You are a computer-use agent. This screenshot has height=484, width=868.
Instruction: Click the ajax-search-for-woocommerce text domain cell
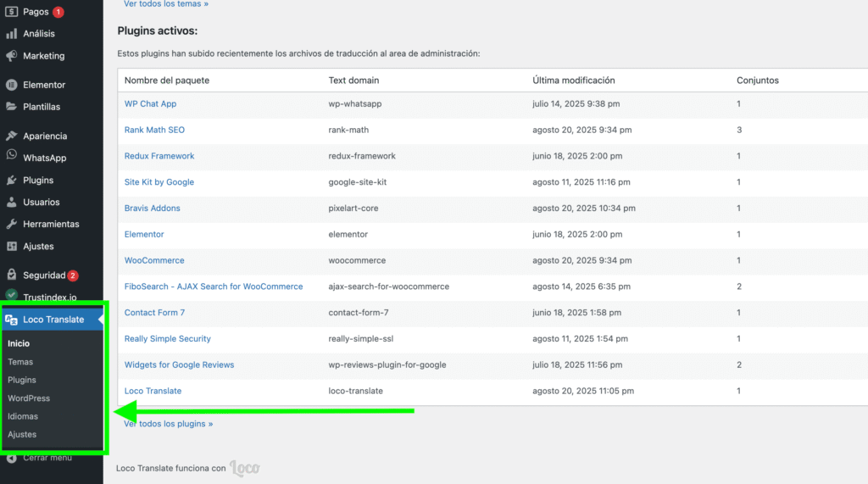[388, 287]
